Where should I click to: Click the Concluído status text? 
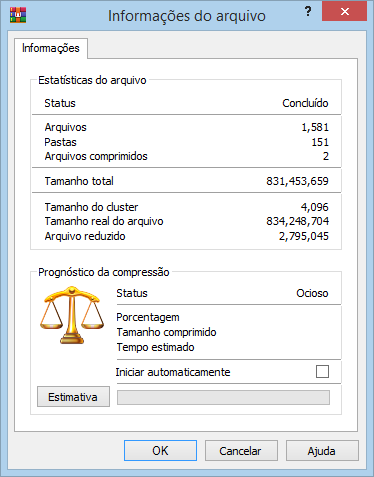pyautogui.click(x=305, y=103)
